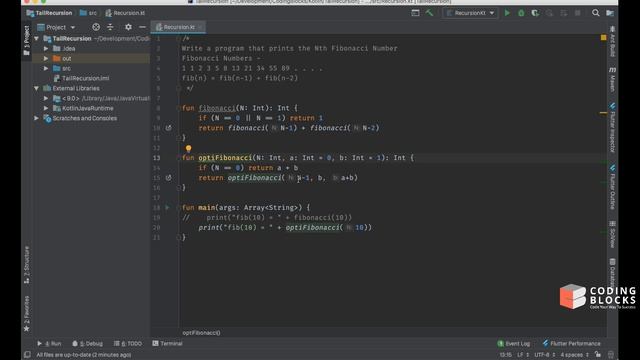640x360 pixels.
Task: Open the RecursionKt run configuration dropdown
Action: 470,13
